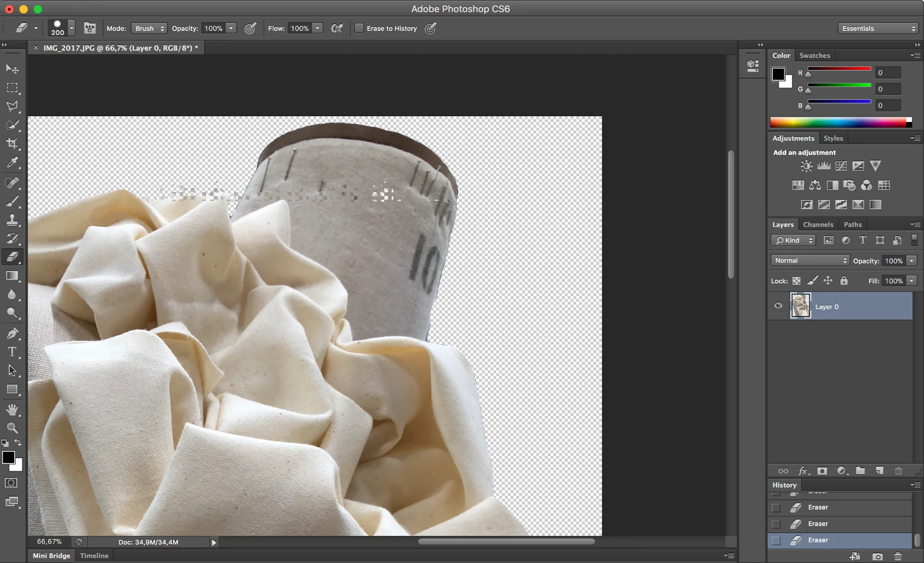Enable Erase to History checkbox
The height and width of the screenshot is (563, 924).
point(359,28)
